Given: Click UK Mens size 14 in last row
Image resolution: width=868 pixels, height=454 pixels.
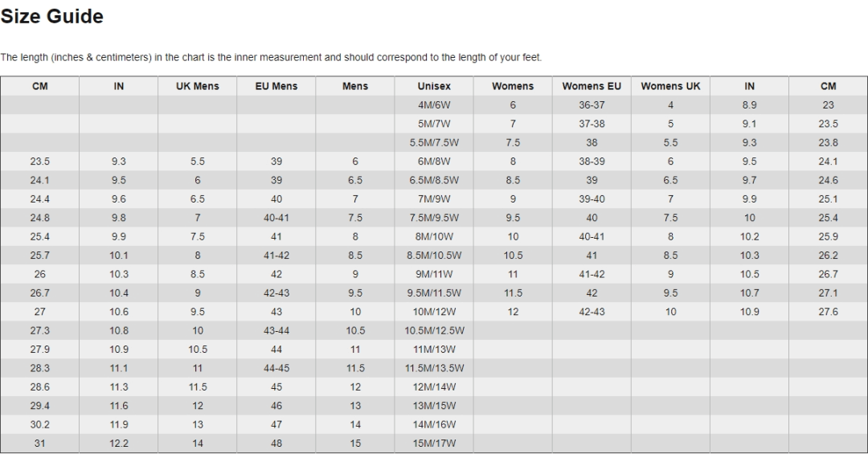Looking at the screenshot, I should tap(198, 444).
